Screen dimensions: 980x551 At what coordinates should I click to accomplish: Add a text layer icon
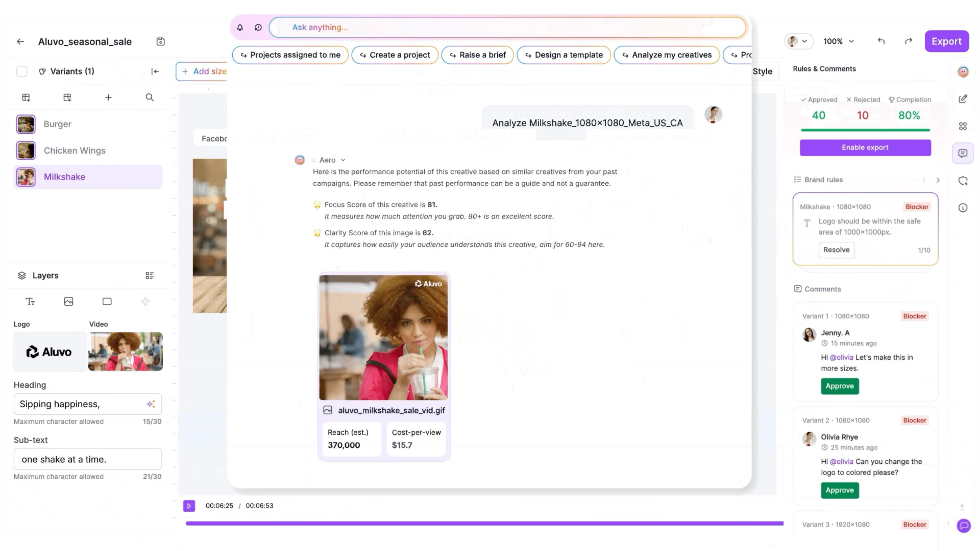(x=30, y=302)
